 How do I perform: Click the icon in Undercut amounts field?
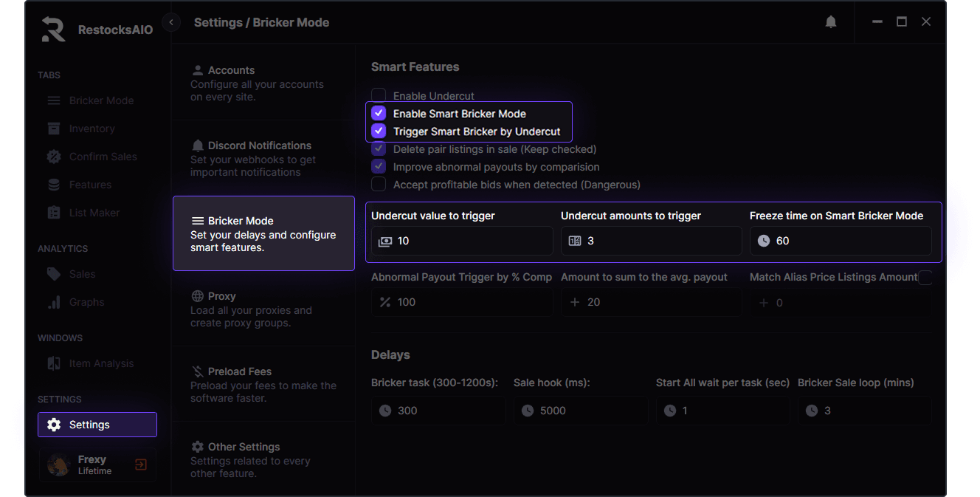click(x=575, y=241)
